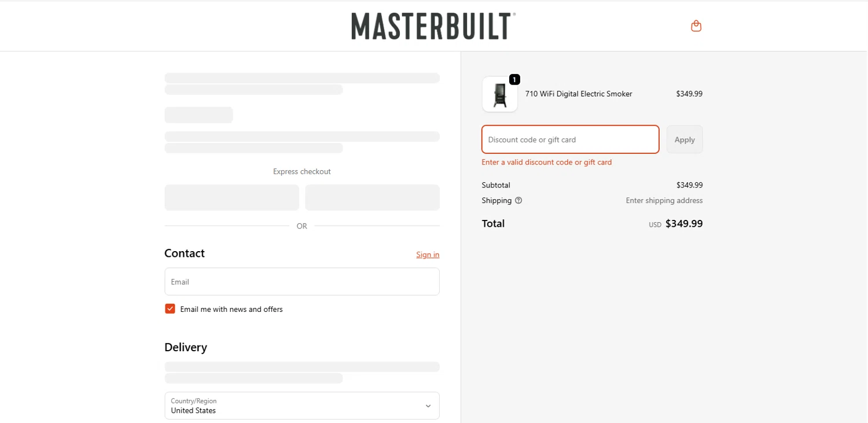Open the shopping bag cart icon
The image size is (868, 423).
[x=696, y=25]
